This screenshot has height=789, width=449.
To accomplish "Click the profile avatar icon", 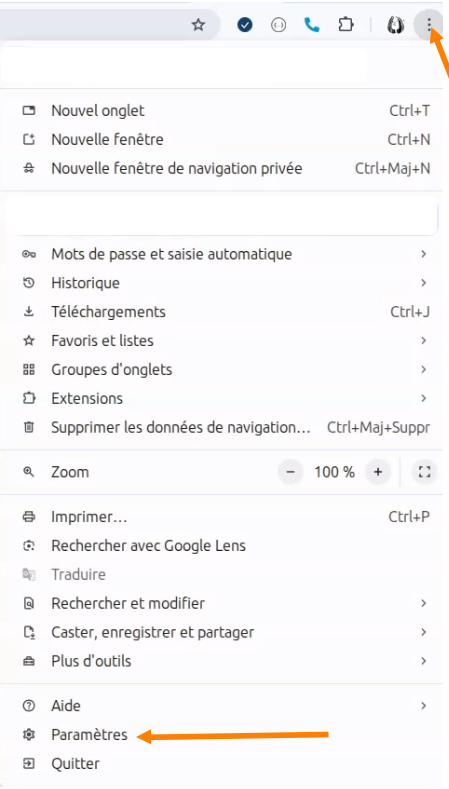I will (396, 25).
